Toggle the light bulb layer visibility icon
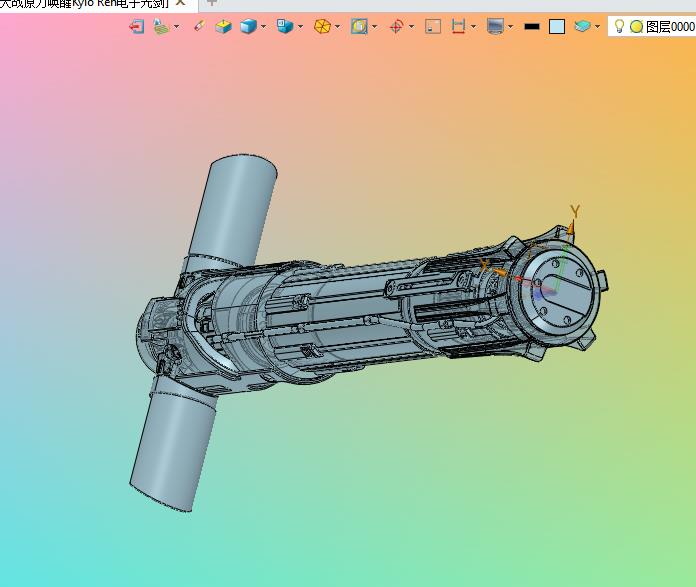Image resolution: width=696 pixels, height=587 pixels. click(619, 27)
